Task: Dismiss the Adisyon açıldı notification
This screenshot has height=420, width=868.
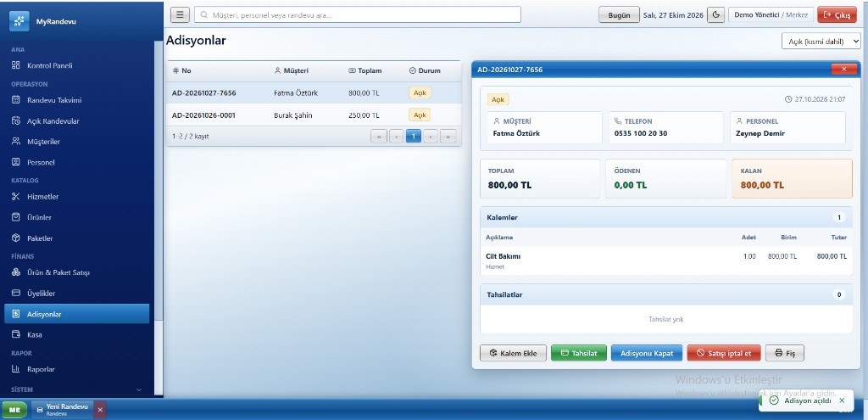Action: click(842, 400)
